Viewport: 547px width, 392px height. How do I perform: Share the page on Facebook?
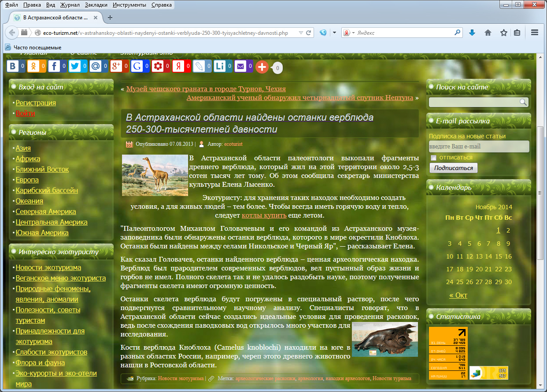point(54,67)
